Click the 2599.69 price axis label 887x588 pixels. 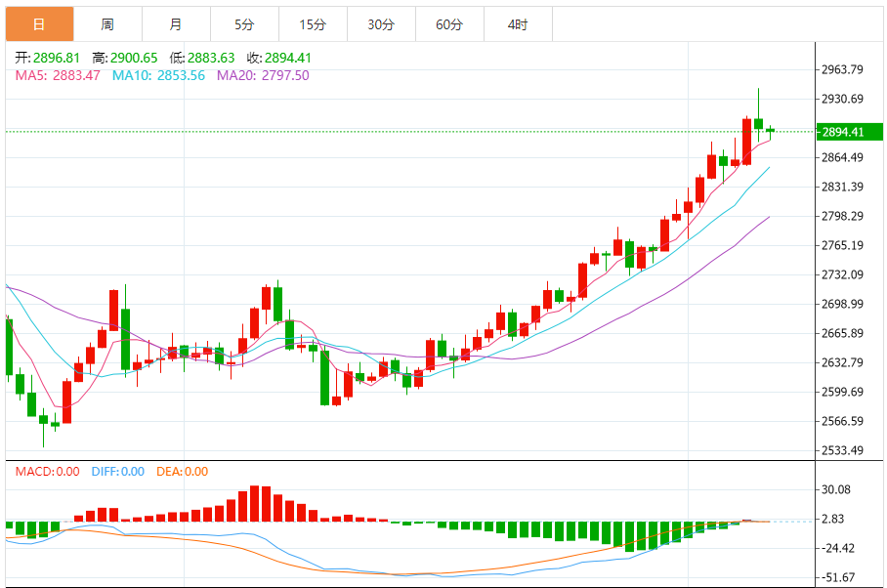pyautogui.click(x=842, y=392)
